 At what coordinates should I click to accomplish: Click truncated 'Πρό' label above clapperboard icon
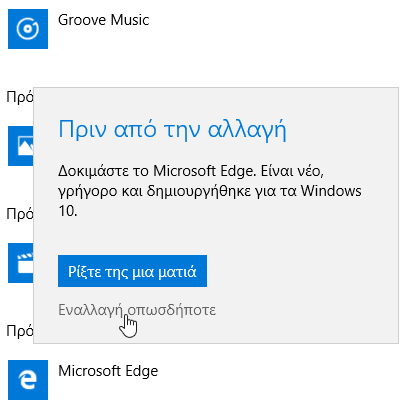pos(20,214)
